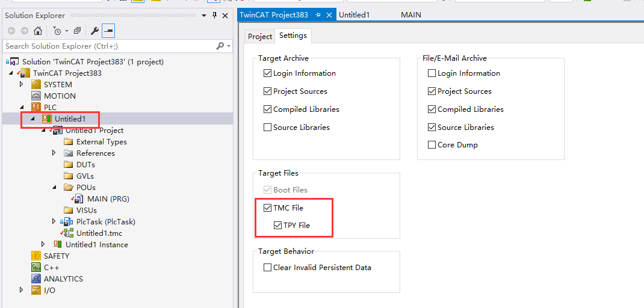Click the search magnifier in Solution Explorer

pos(220,46)
